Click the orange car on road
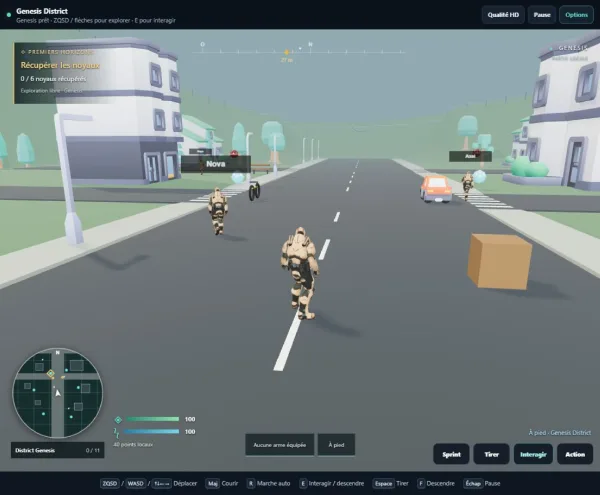The image size is (600, 495). (436, 189)
